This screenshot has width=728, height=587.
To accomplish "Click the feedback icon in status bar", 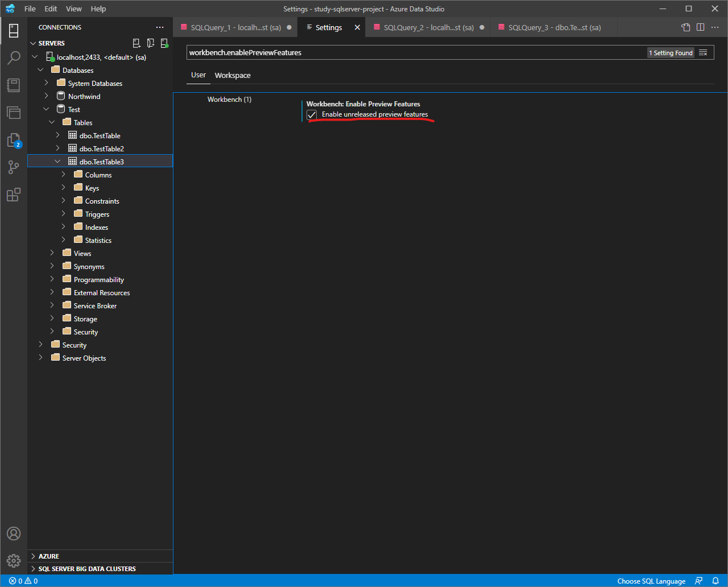I will [x=698, y=581].
